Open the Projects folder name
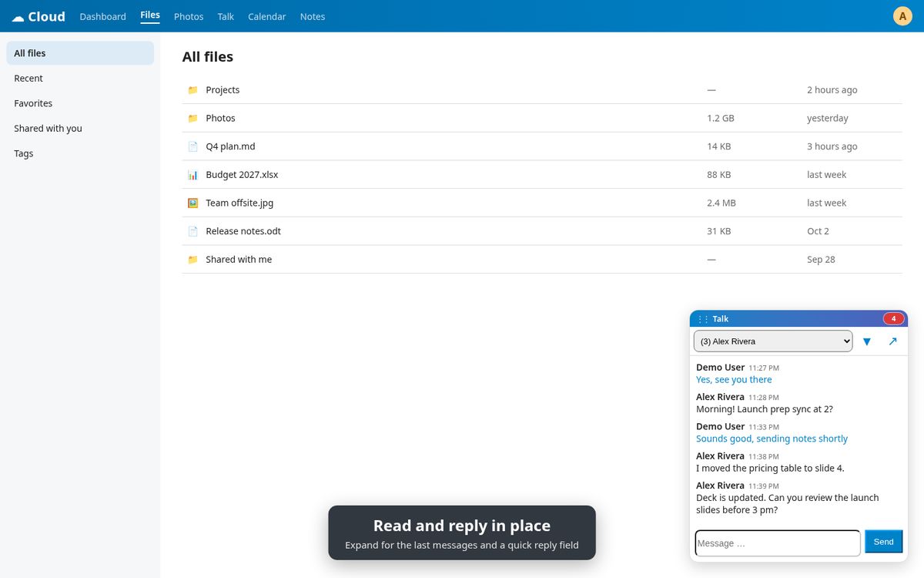Viewport: 924px width, 578px height. click(x=223, y=90)
